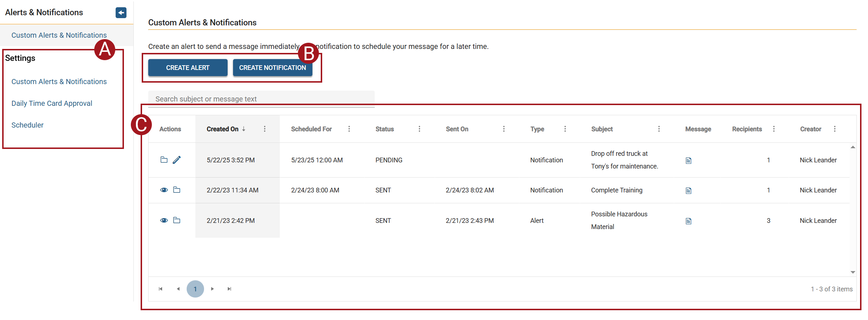The width and height of the screenshot is (868, 320).
Task: Open Scheduled For column menu
Action: pos(349,129)
